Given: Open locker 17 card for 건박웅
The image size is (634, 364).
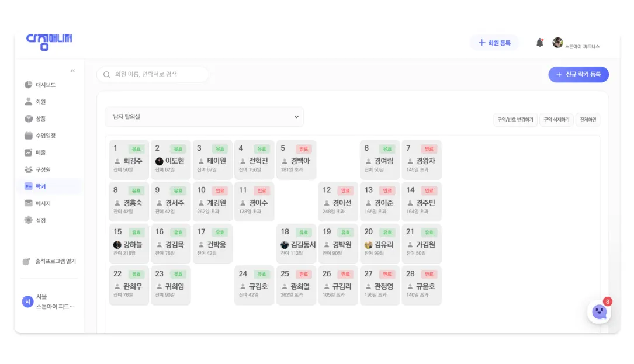Looking at the screenshot, I should pyautogui.click(x=212, y=244).
